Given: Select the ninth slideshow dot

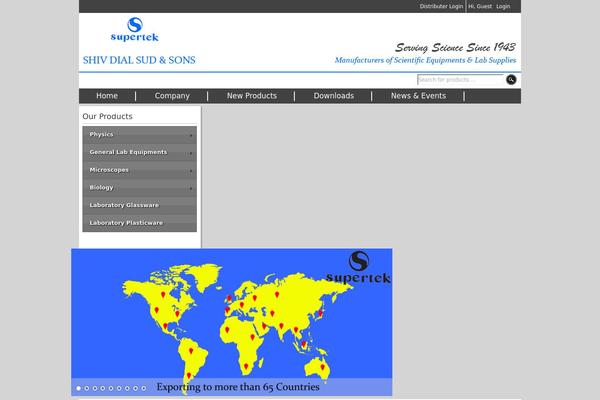Looking at the screenshot, I should [x=143, y=388].
